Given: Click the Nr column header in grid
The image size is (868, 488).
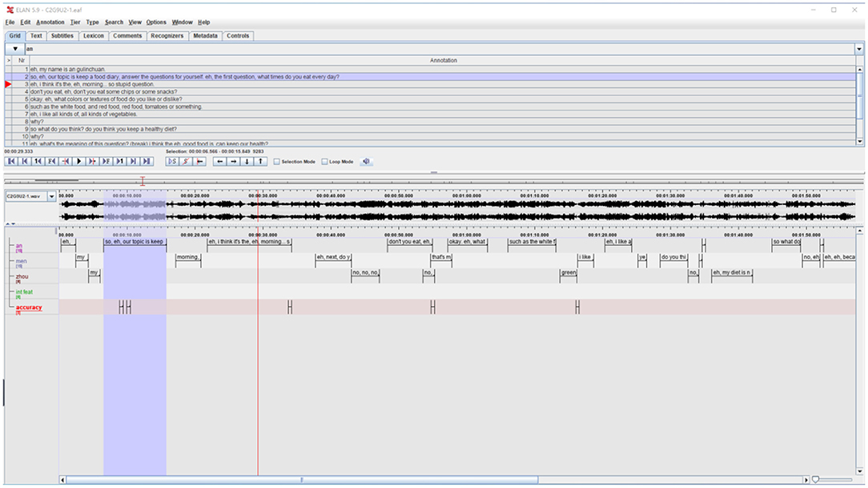Looking at the screenshot, I should coord(21,60).
